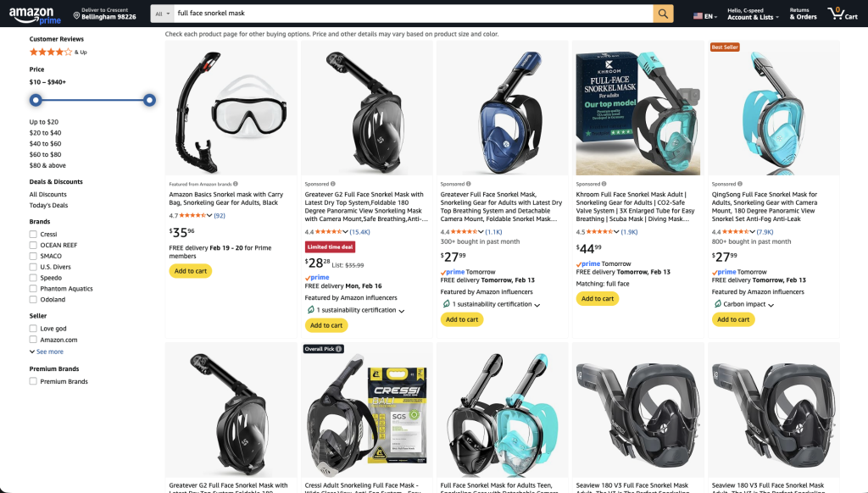Expand See more sellers list
Image resolution: width=868 pixels, height=493 pixels.
47,352
